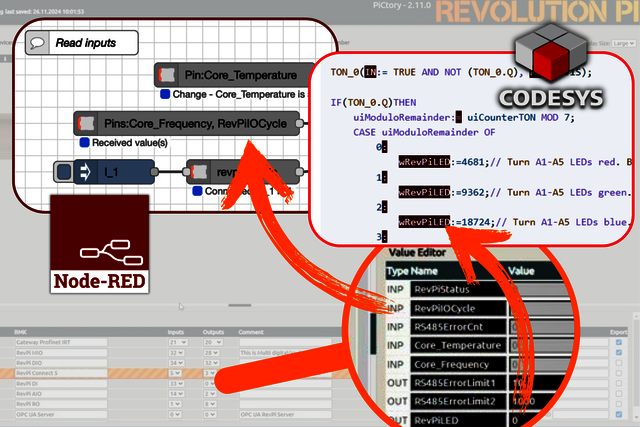Open Inputs dropdown for RevPi DI
This screenshot has width=640, height=427.
[x=178, y=384]
